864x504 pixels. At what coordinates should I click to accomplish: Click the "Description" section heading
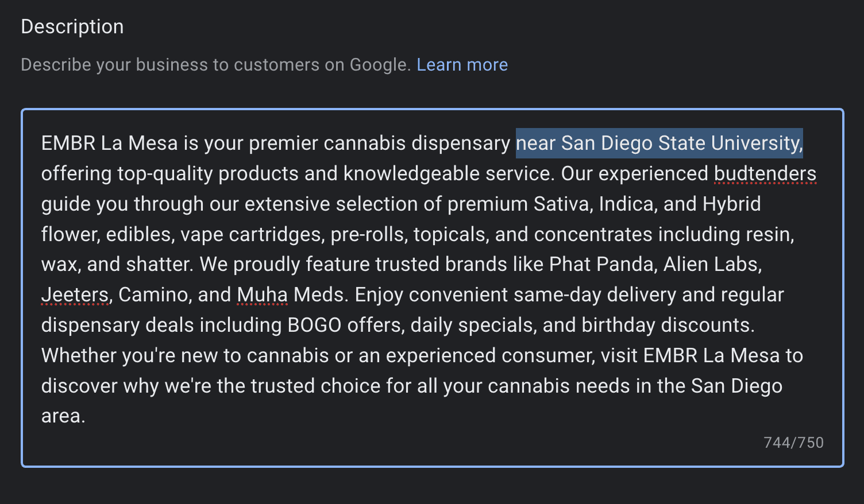click(72, 27)
